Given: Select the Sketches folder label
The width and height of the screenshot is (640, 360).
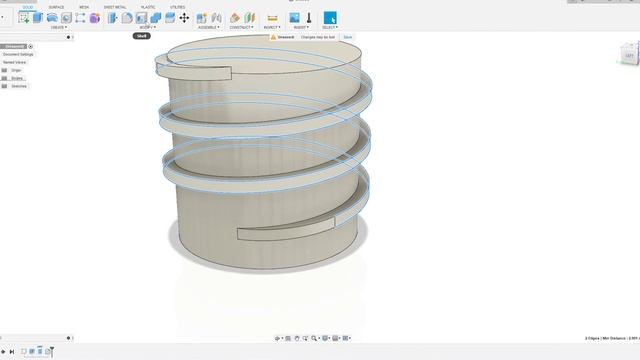Looking at the screenshot, I should tap(19, 86).
